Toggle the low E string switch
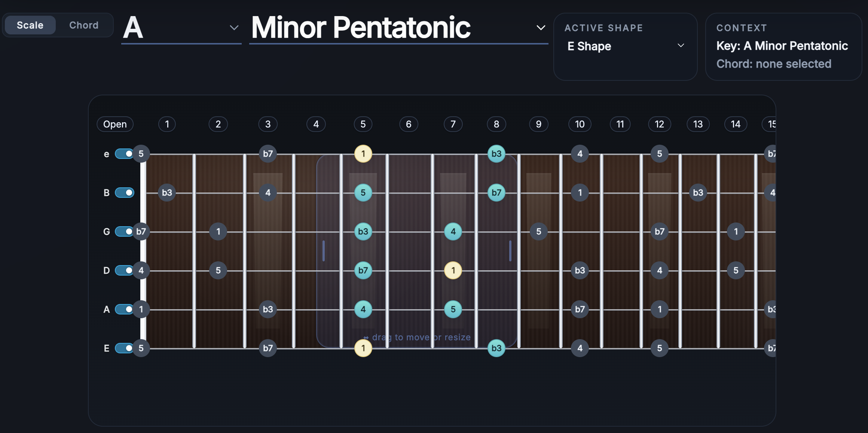The width and height of the screenshot is (868, 433). pyautogui.click(x=125, y=348)
